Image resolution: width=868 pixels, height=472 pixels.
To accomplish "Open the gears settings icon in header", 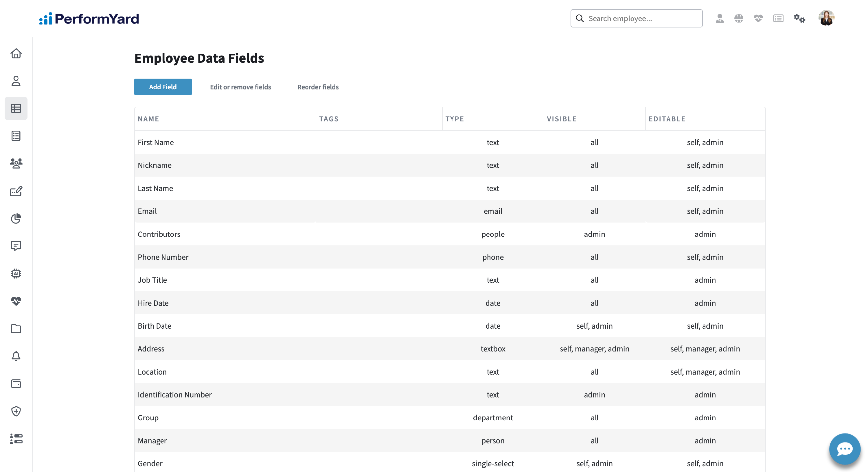I will point(799,18).
